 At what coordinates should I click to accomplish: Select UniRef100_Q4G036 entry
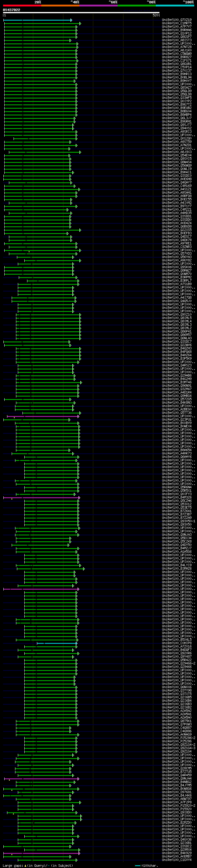(177, 840)
